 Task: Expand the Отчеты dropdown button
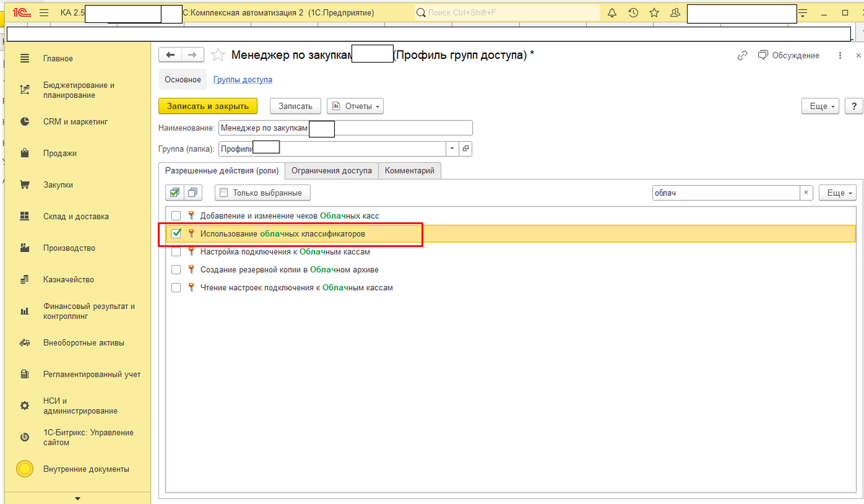click(x=355, y=106)
